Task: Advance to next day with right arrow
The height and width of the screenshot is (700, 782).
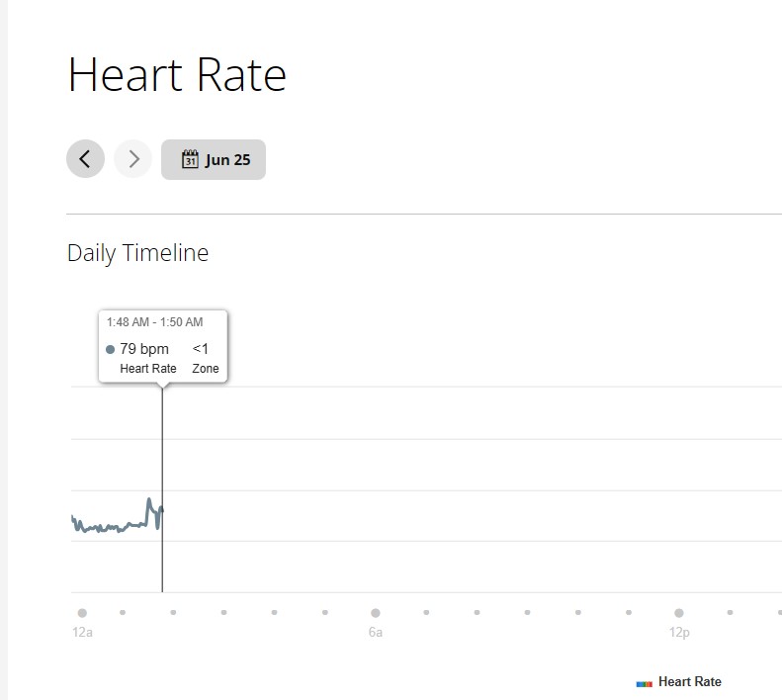Action: click(x=132, y=159)
